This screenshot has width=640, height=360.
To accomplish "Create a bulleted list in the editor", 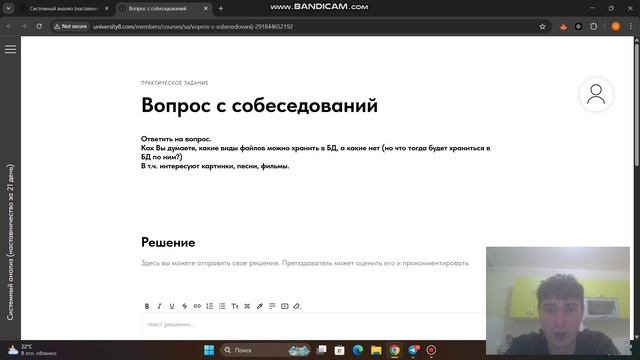I will pos(222,306).
